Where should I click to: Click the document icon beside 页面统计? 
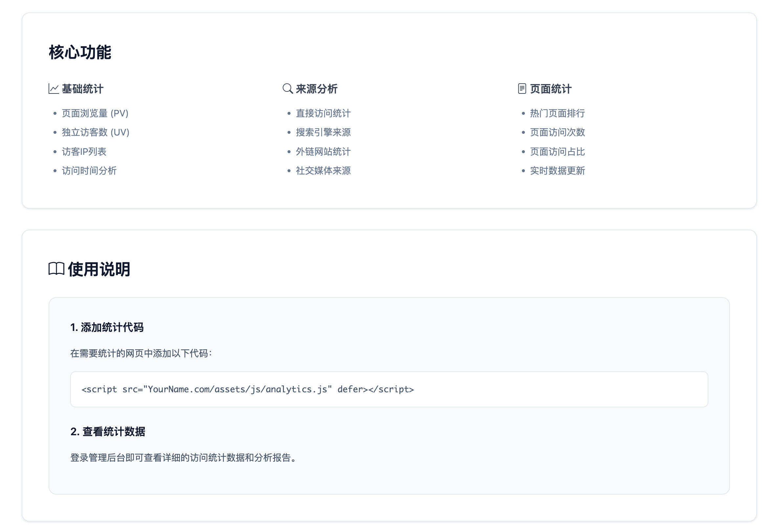[x=522, y=89]
